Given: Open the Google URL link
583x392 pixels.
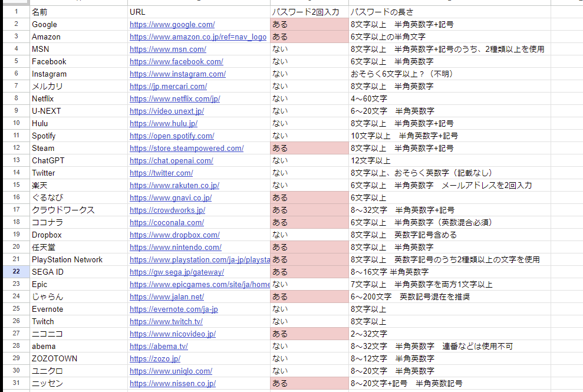Looking at the screenshot, I should (x=172, y=25).
